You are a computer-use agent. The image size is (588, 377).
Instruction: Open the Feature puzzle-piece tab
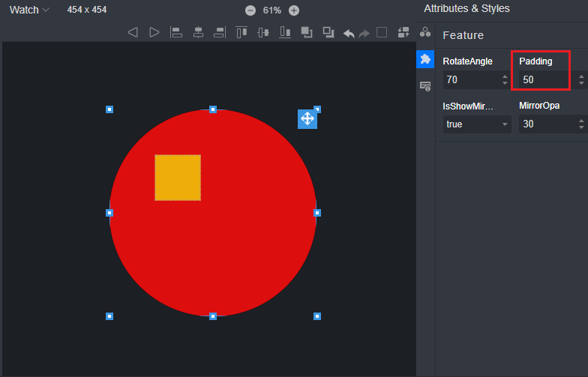[x=425, y=59]
